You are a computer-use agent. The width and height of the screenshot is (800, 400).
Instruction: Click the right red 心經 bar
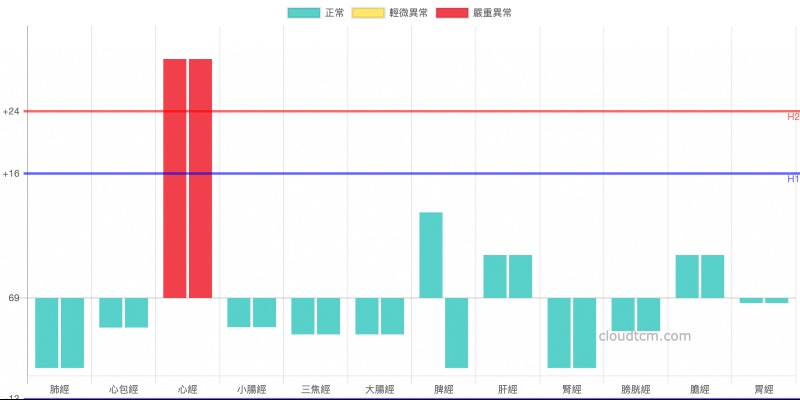point(200,178)
